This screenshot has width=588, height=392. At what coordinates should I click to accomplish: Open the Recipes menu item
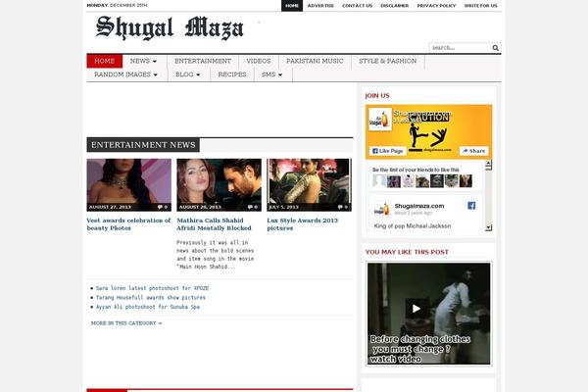click(232, 74)
